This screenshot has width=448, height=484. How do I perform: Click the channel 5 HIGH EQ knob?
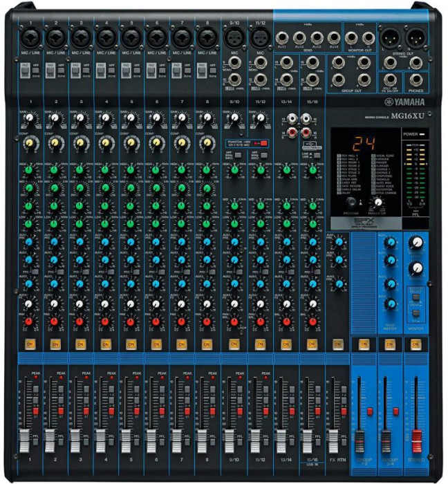click(130, 169)
